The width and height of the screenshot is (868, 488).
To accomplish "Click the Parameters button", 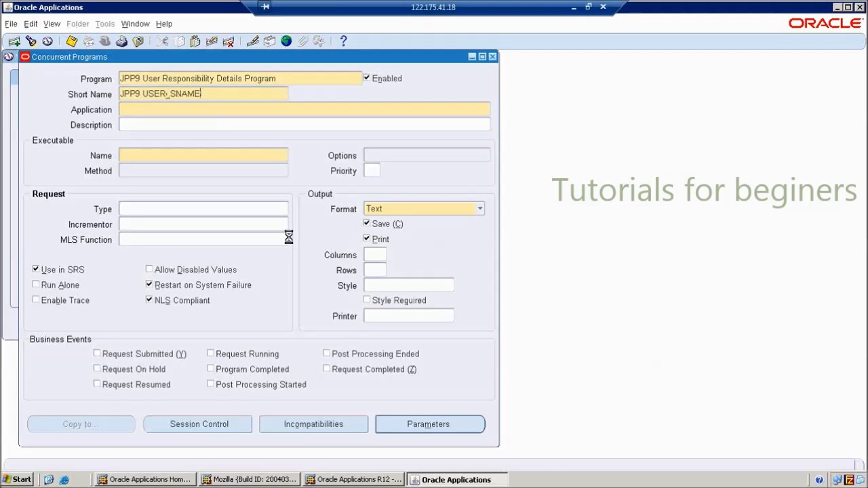I will click(430, 424).
